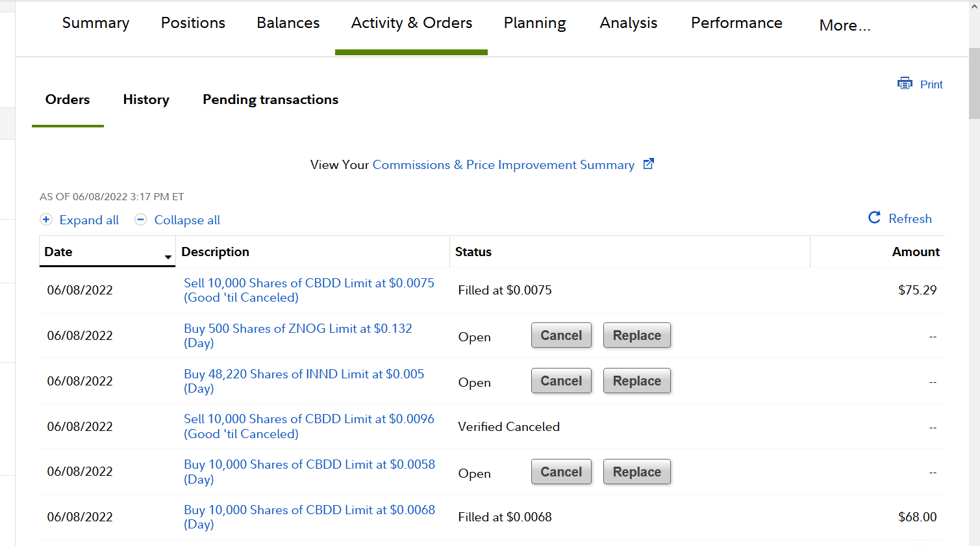The width and height of the screenshot is (980, 546).
Task: Click the plus icon for Expand all
Action: pos(46,220)
